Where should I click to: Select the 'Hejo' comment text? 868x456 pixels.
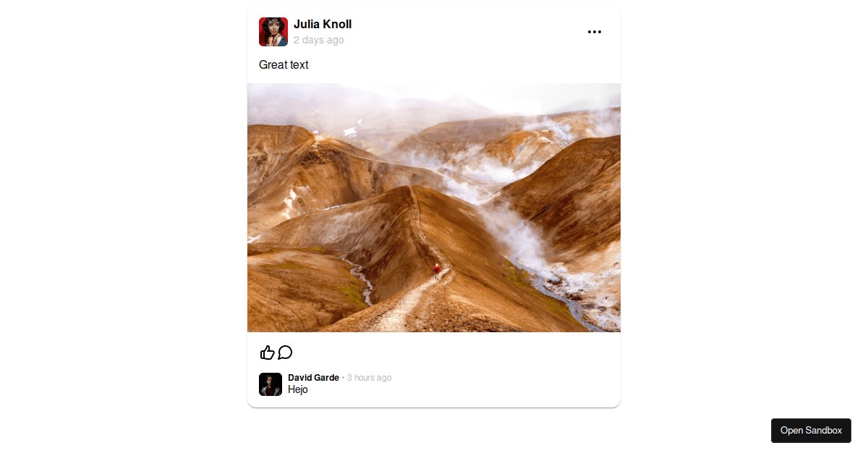coord(298,389)
